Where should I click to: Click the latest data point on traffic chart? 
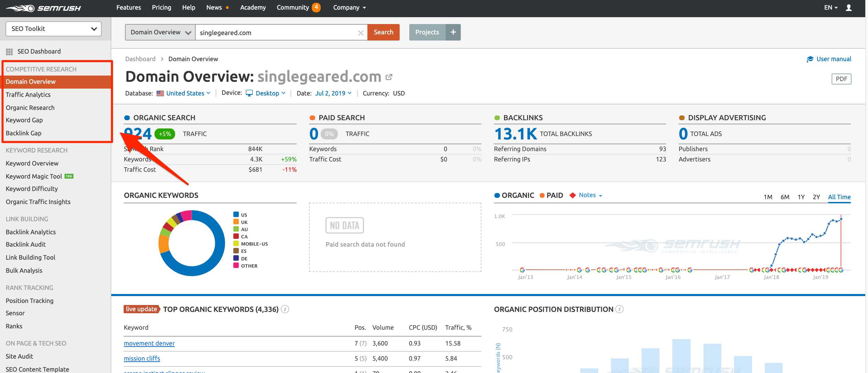point(841,219)
